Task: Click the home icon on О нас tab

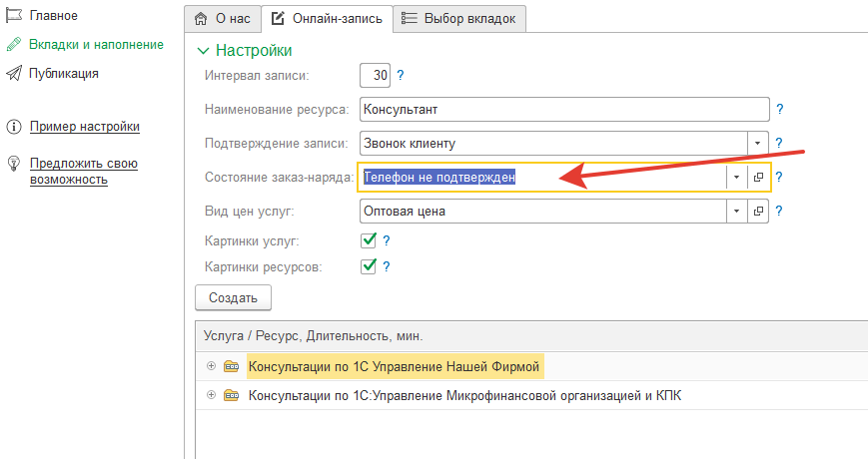Action: 201,19
